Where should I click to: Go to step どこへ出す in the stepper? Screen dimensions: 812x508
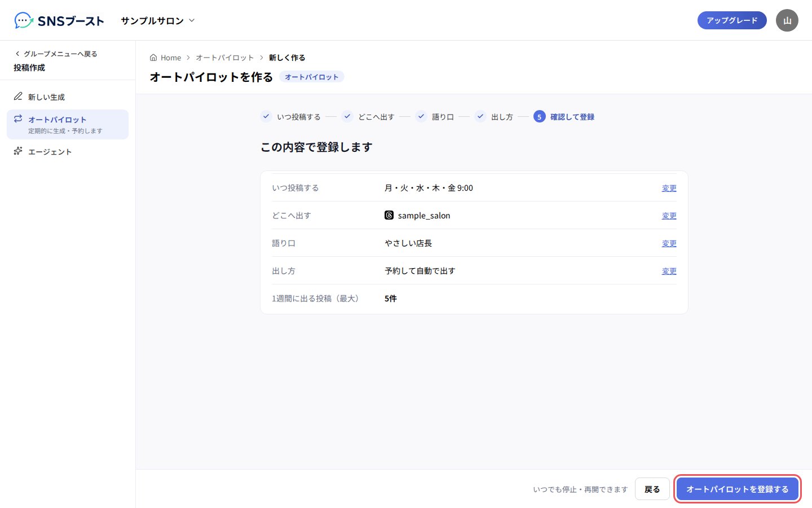point(368,117)
